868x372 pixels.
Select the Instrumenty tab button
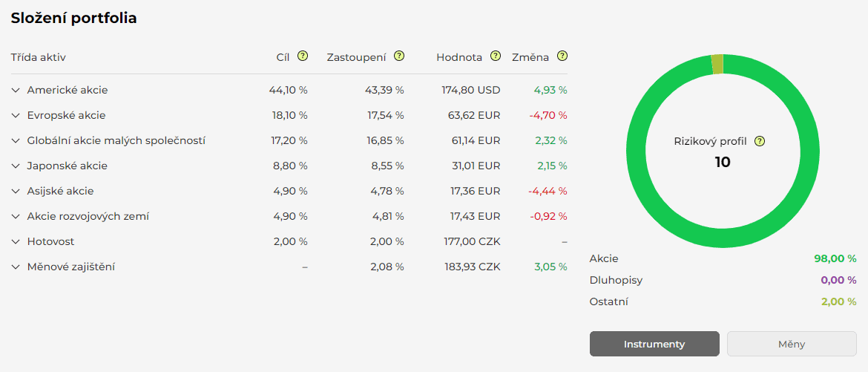(x=654, y=344)
